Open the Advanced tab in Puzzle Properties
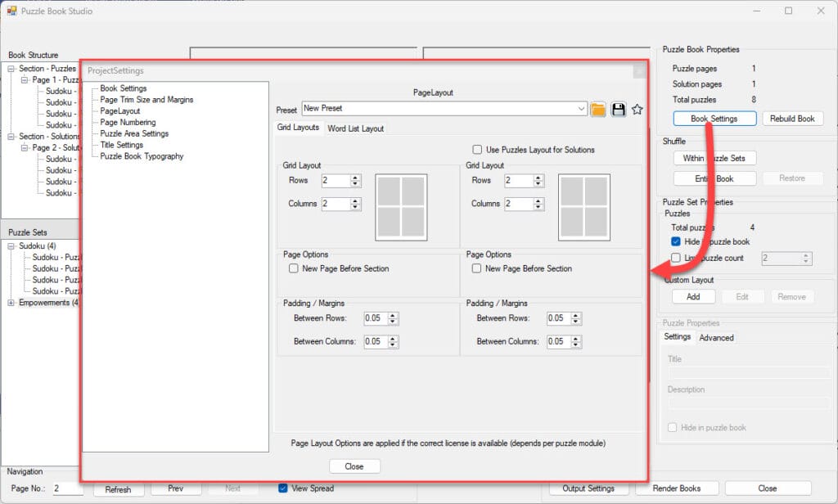 click(716, 337)
